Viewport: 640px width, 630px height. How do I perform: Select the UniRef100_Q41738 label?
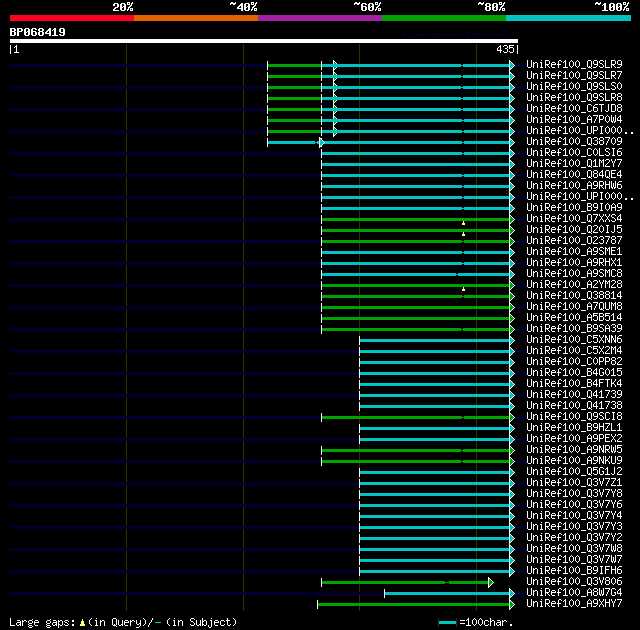[574, 406]
